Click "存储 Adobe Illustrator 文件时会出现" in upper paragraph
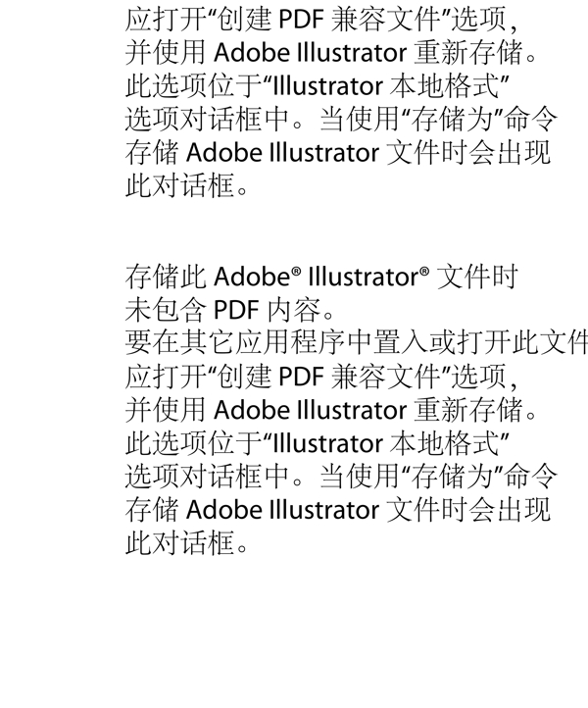The image size is (588, 708). [x=338, y=152]
